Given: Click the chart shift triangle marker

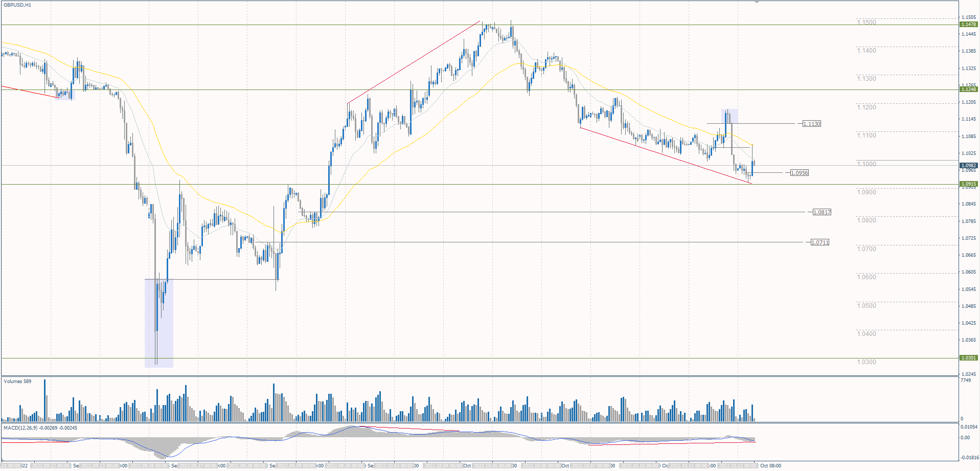Looking at the screenshot, I should coord(757,3).
